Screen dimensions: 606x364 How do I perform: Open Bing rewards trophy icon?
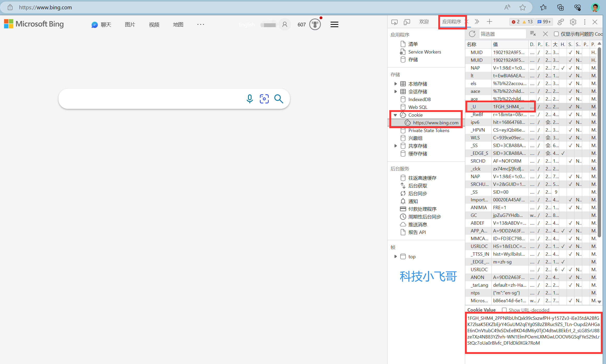coord(315,25)
